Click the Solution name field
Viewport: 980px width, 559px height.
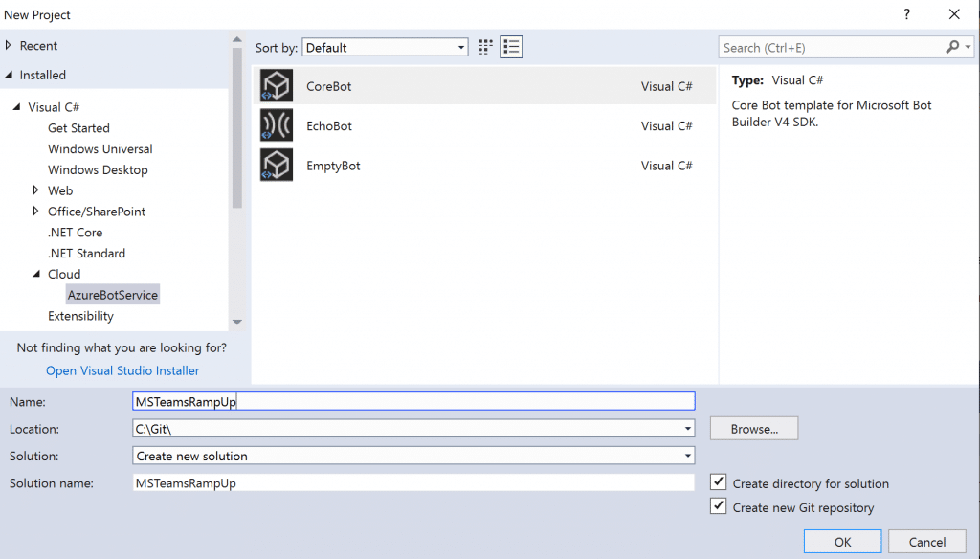(x=413, y=482)
